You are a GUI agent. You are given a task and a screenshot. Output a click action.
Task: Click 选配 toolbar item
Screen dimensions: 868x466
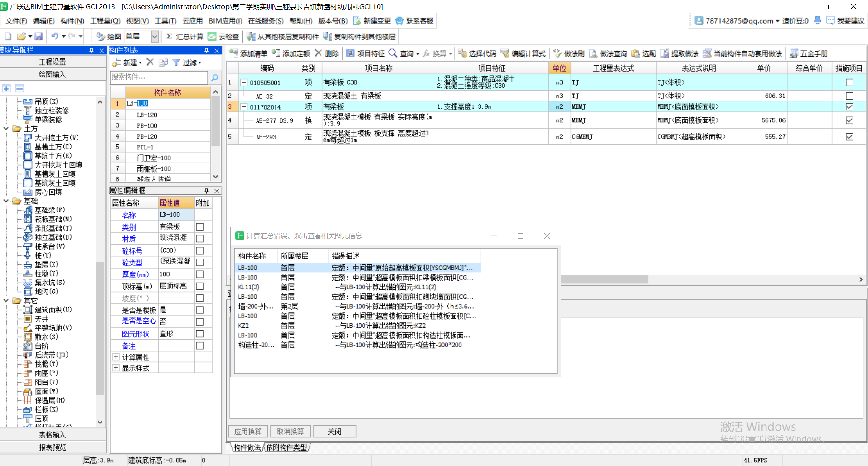coord(644,53)
